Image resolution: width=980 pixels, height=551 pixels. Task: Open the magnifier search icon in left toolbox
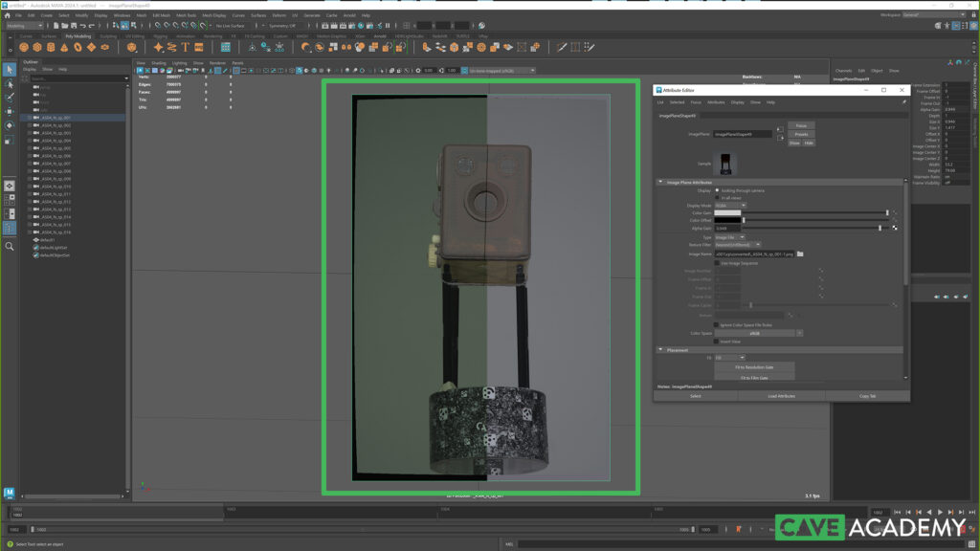pos(10,246)
